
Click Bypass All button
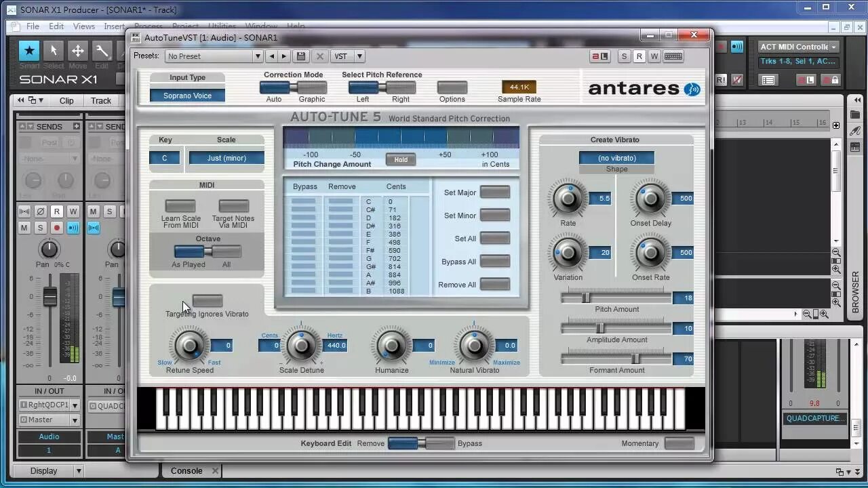[495, 262]
